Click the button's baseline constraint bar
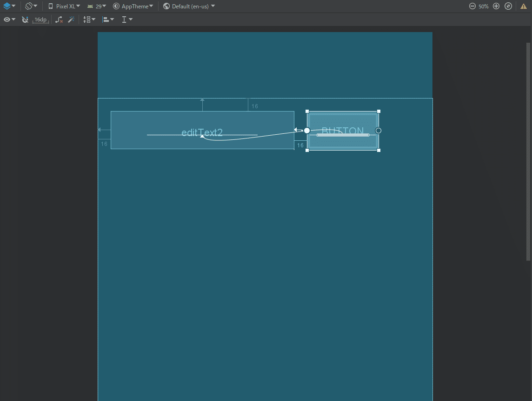The height and width of the screenshot is (401, 532). 343,135
